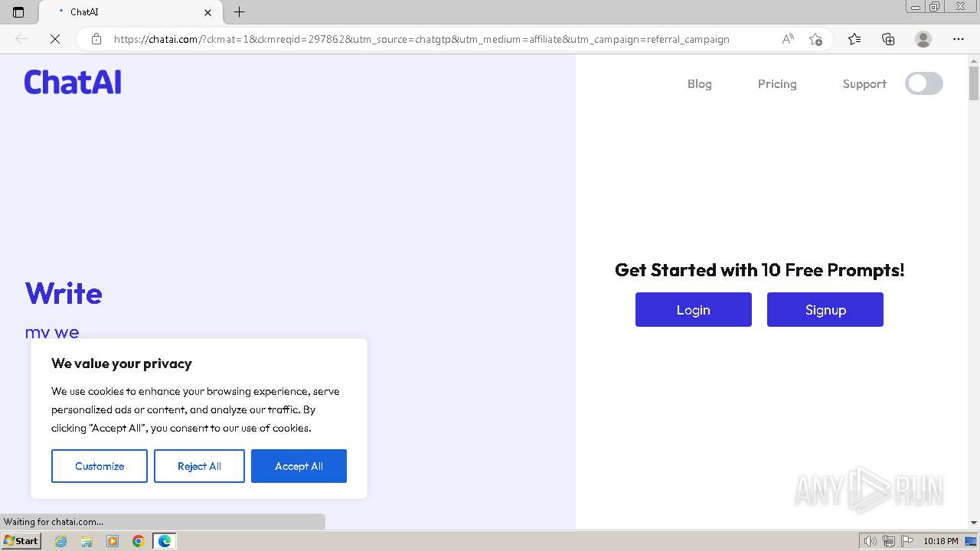Click 'We value your privacy' title
The width and height of the screenshot is (980, 551).
pos(122,364)
